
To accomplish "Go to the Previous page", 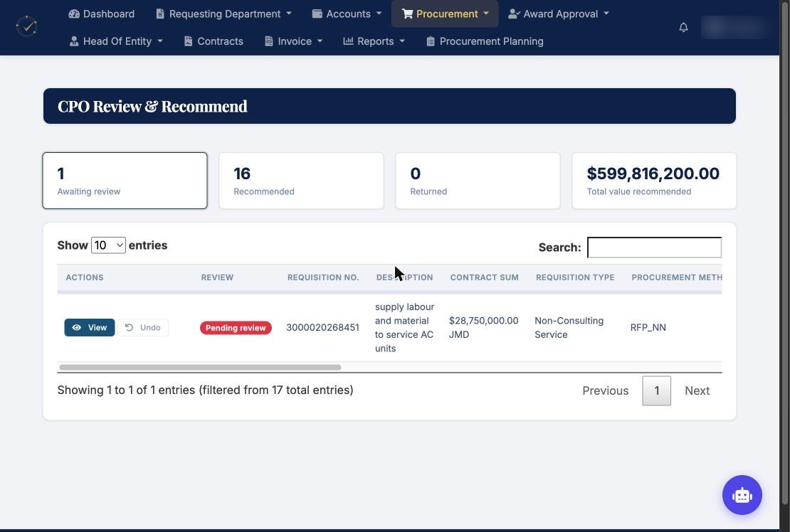I will 605,390.
